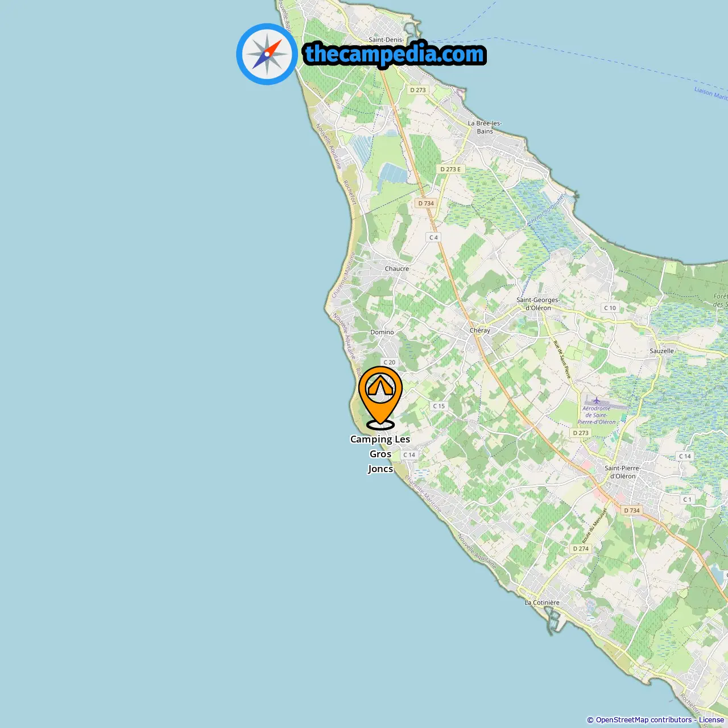Image resolution: width=728 pixels, height=728 pixels.
Task: Click the airplane icon at Aérodrome de Saint-Pierre-d'Oléron
Action: point(596,400)
